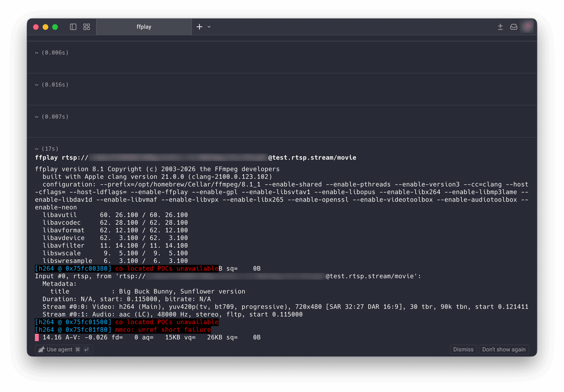Toggle the sidebar panel icon
Viewport: 564px width, 392px height.
click(x=73, y=27)
